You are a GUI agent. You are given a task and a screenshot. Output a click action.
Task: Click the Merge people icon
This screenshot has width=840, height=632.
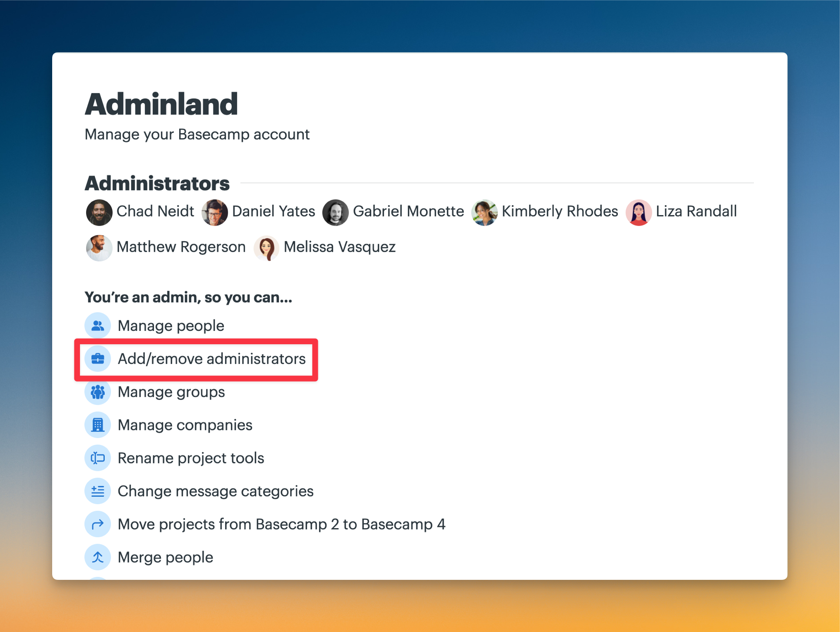click(x=98, y=557)
